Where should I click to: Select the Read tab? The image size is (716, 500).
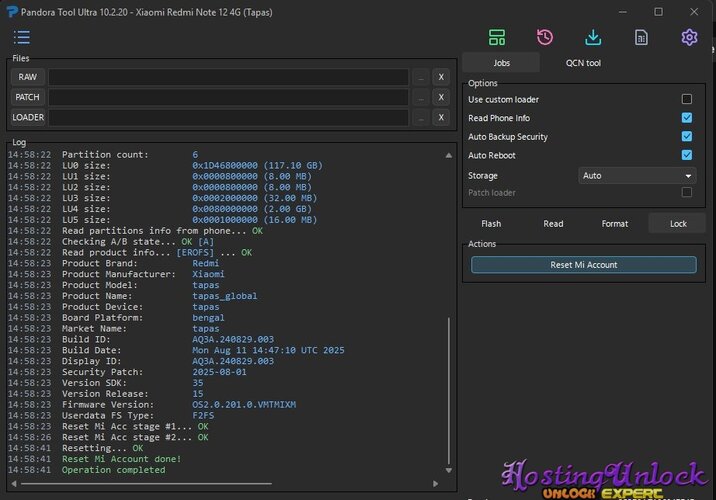553,224
